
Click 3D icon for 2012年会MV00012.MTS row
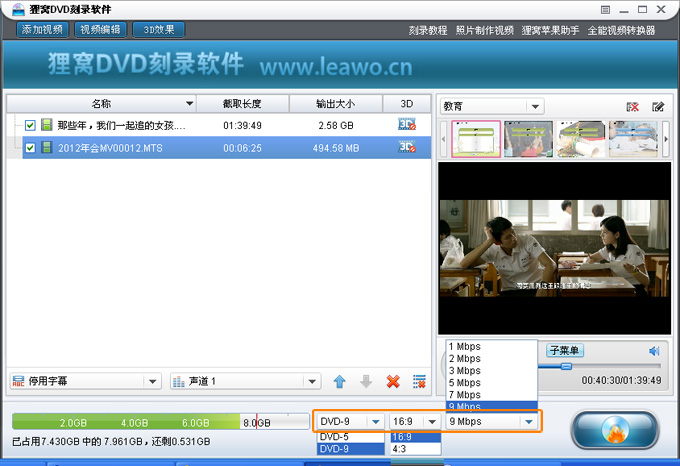click(x=407, y=147)
